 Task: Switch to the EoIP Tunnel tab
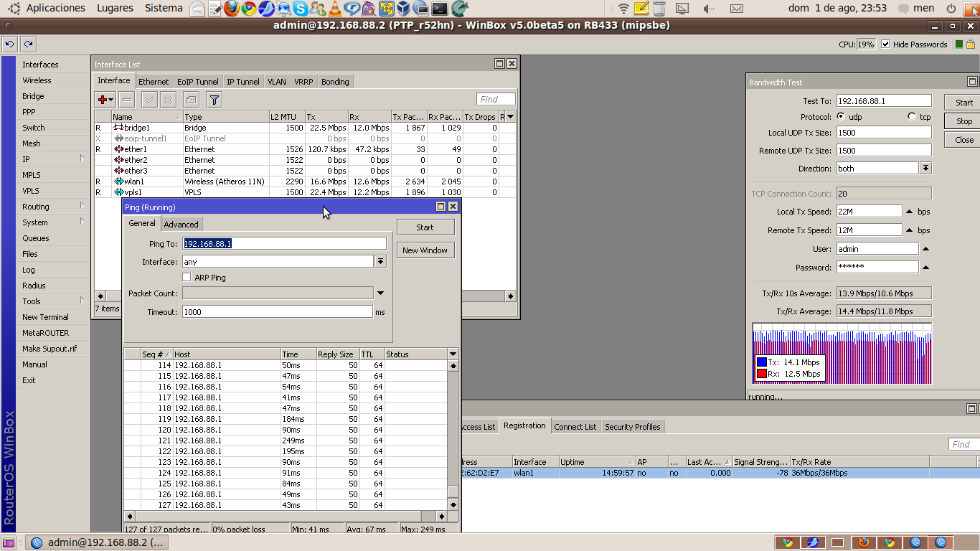(x=198, y=82)
